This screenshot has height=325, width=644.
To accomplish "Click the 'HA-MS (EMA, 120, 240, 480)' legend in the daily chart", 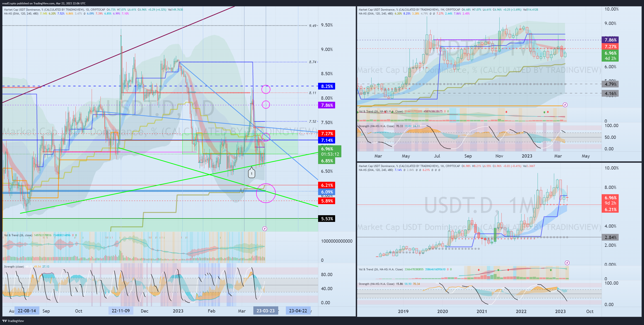I will point(21,14).
